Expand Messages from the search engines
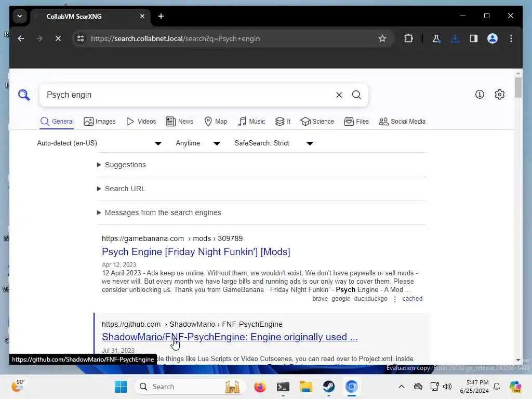Viewport: 532px width, 399px height. pyautogui.click(x=159, y=212)
